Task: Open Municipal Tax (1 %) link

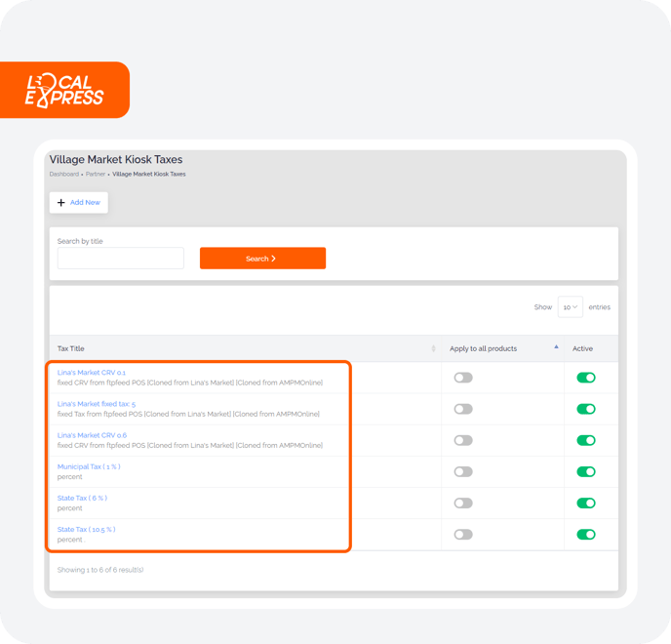Action: (89, 466)
